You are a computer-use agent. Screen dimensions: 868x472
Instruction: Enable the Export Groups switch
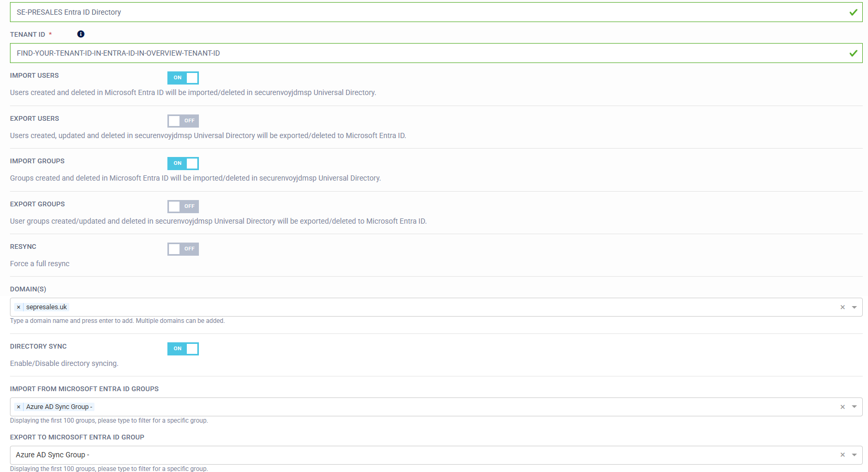pyautogui.click(x=183, y=206)
